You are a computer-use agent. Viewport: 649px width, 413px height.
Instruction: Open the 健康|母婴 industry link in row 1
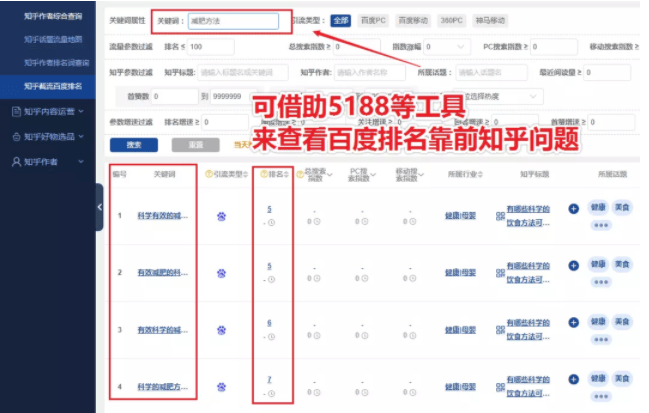click(460, 215)
